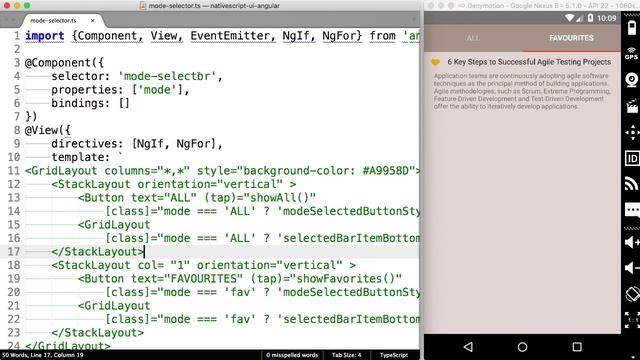The image size is (640, 360).
Task: Click 'template:' on line 10
Action: (x=80, y=157)
